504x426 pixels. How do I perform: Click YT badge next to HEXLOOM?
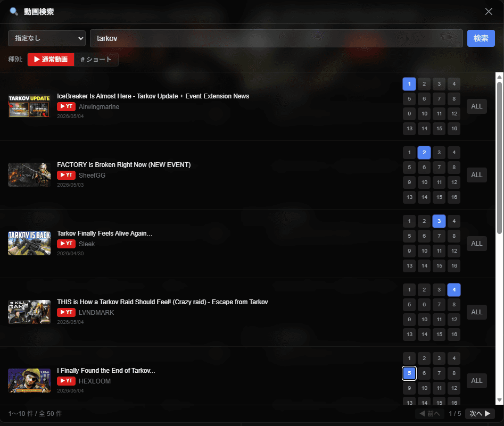click(66, 381)
